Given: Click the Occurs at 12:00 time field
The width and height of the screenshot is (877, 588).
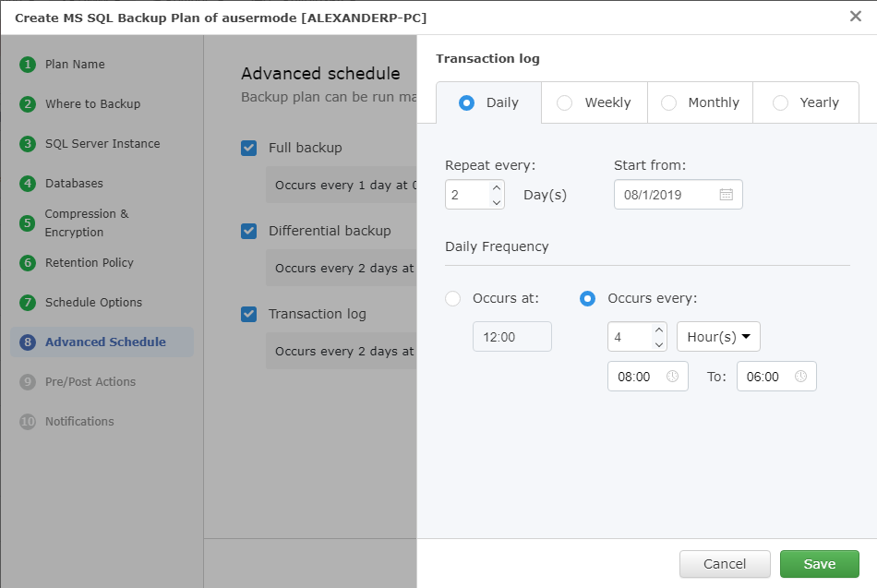Looking at the screenshot, I should pos(511,337).
